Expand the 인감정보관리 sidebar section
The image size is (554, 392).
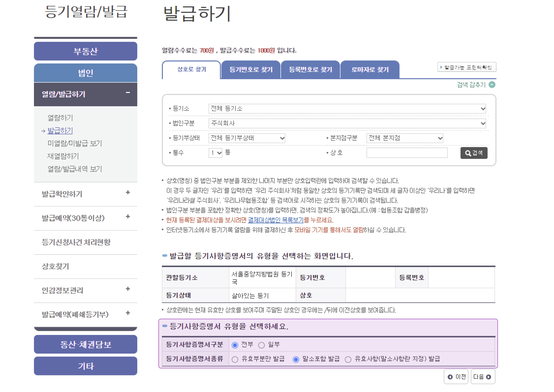(86, 291)
